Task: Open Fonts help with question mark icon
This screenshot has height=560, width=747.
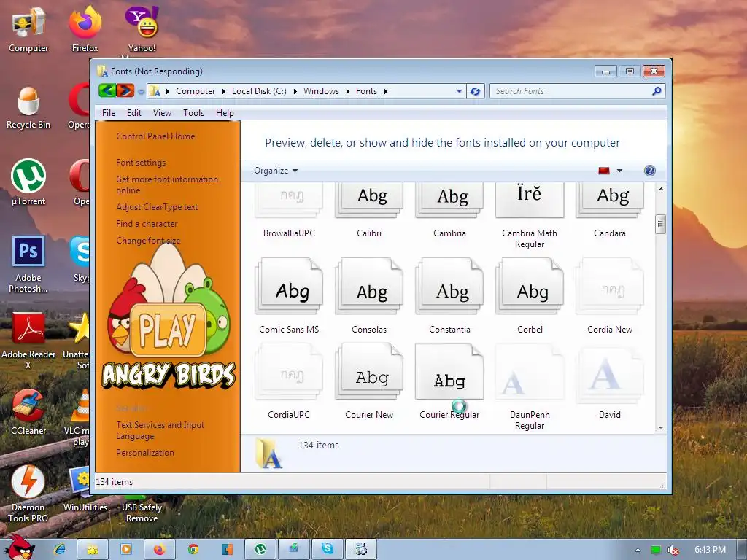Action: pos(649,171)
